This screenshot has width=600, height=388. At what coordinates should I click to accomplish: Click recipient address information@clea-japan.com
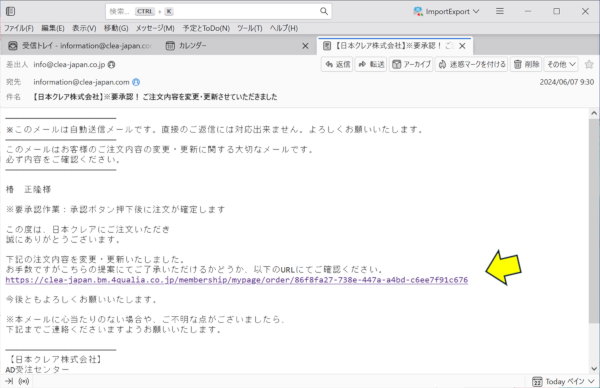click(82, 82)
